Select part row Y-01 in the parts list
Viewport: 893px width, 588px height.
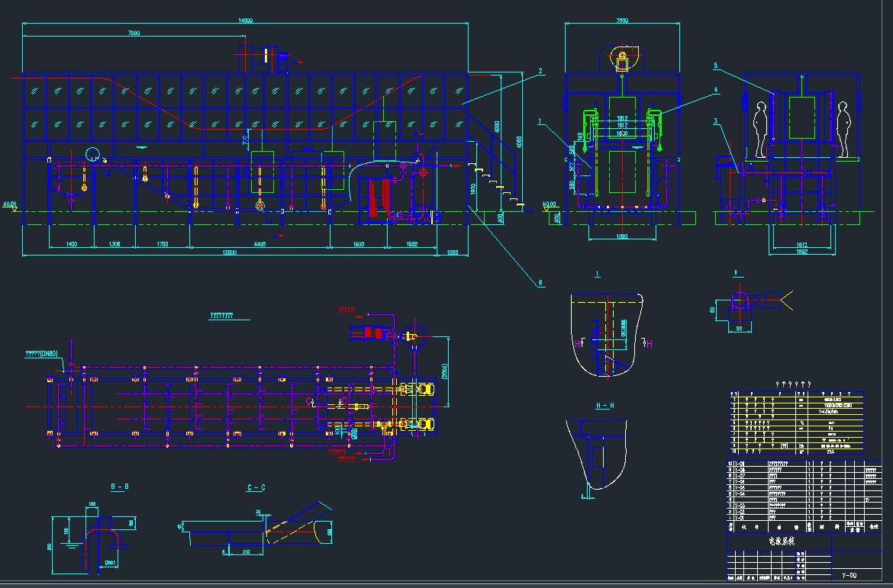[739, 517]
